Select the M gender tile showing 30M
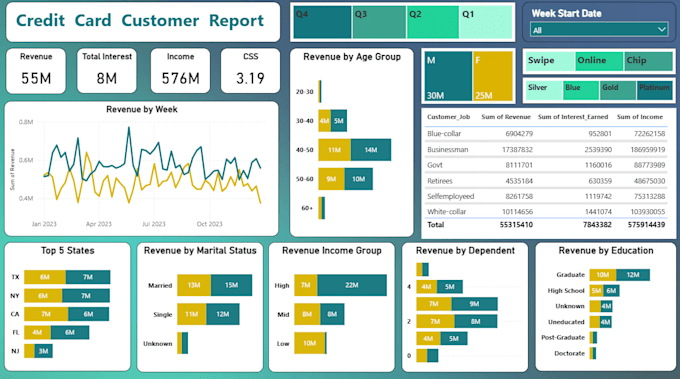This screenshot has width=680, height=379. tap(448, 76)
